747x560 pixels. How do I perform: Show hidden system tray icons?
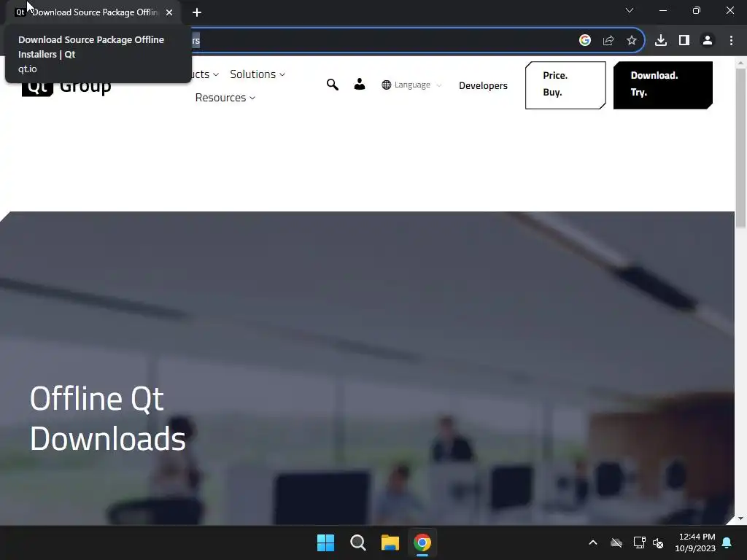[593, 542]
